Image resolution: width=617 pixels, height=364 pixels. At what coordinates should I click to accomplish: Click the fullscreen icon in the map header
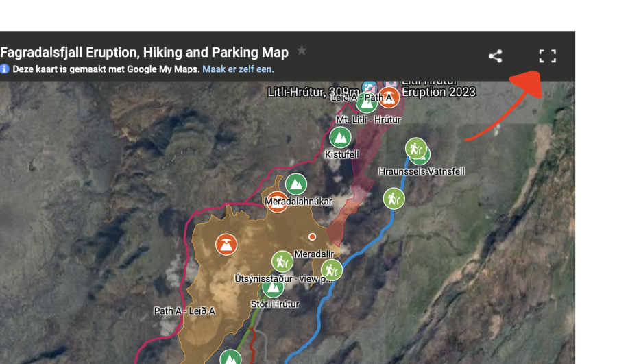[547, 56]
